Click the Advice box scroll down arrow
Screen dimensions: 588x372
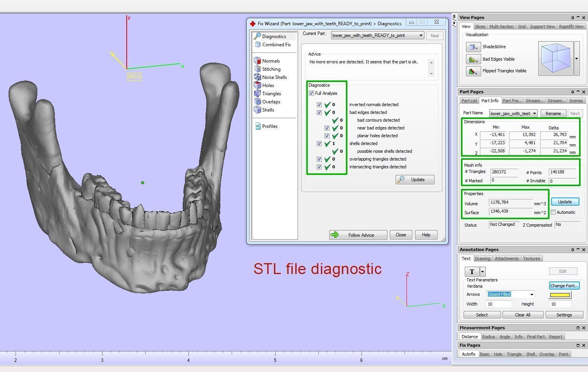[x=431, y=73]
